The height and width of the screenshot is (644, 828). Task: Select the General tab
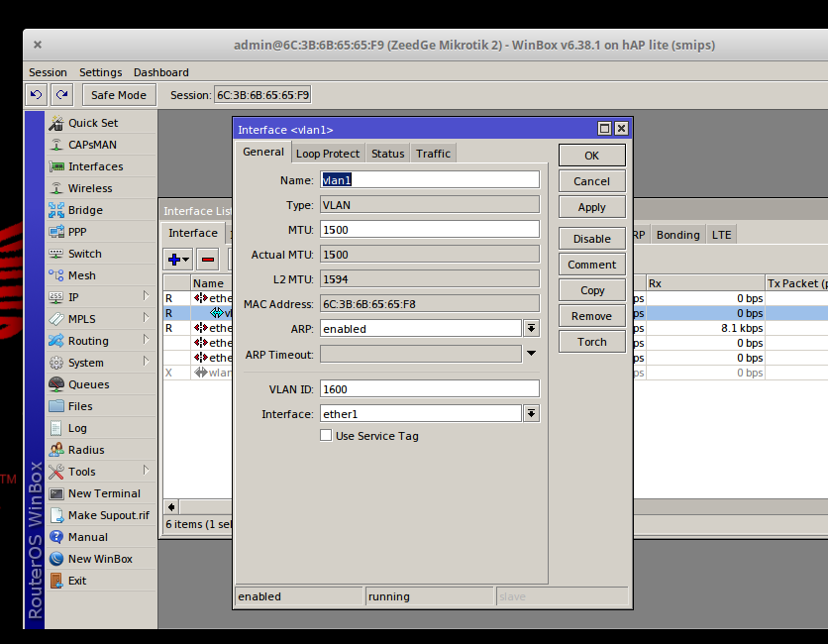click(263, 153)
